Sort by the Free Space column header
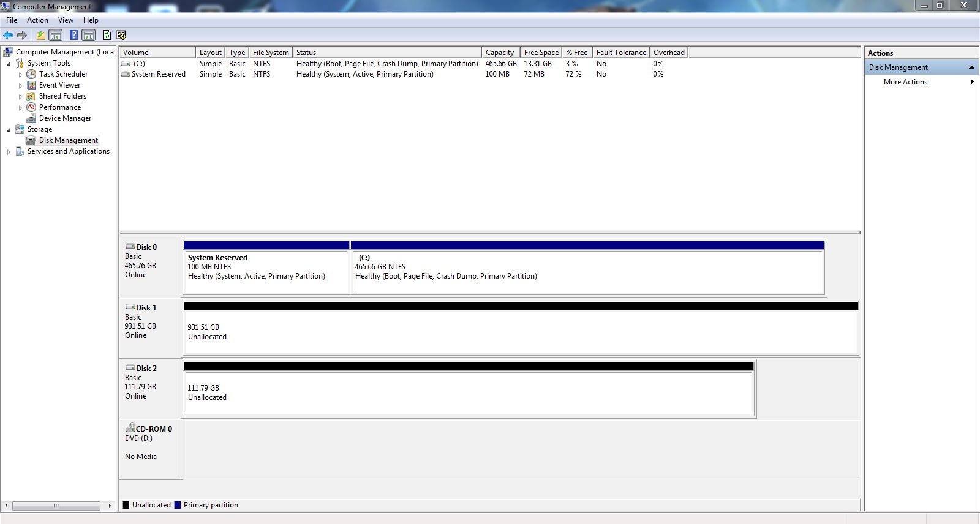The height and width of the screenshot is (524, 980). tap(541, 53)
